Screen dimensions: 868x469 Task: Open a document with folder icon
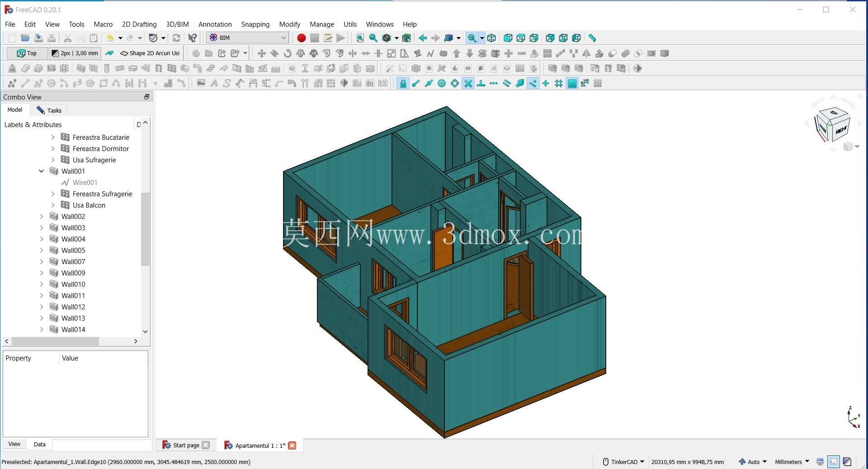[25, 38]
